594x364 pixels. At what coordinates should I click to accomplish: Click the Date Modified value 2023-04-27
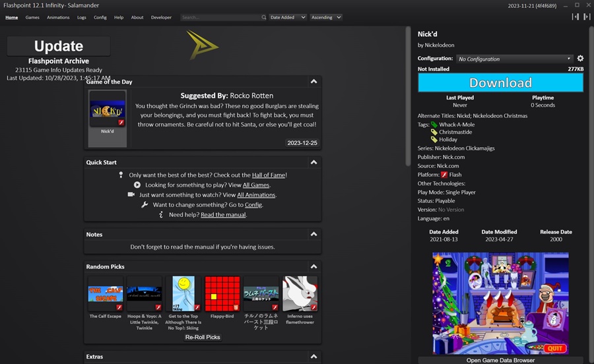click(x=499, y=239)
